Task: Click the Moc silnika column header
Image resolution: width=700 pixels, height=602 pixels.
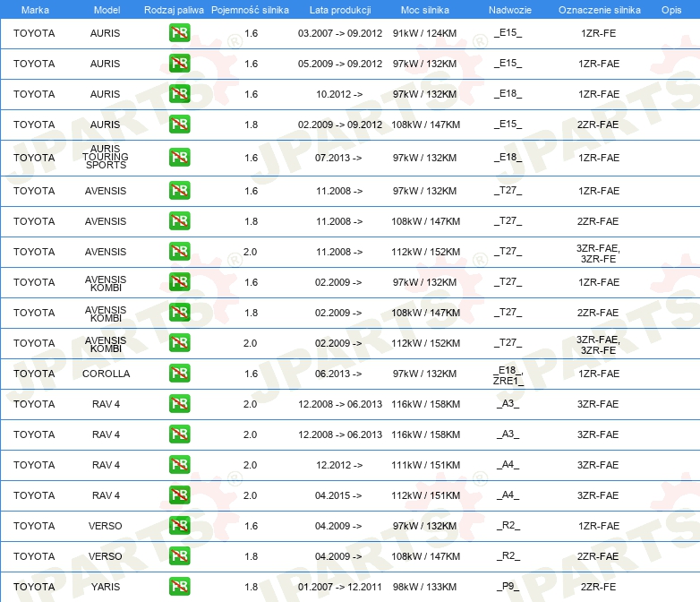Action: click(425, 10)
